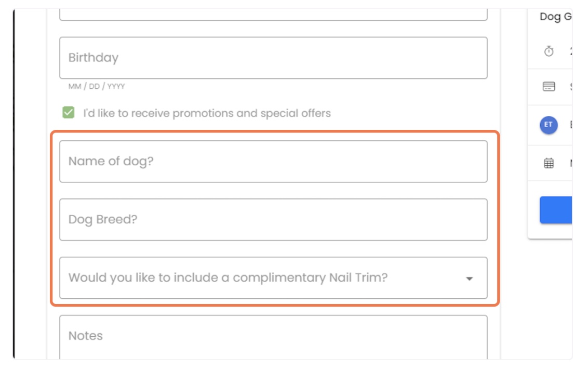Select the ET staff member avatar

[x=547, y=125]
